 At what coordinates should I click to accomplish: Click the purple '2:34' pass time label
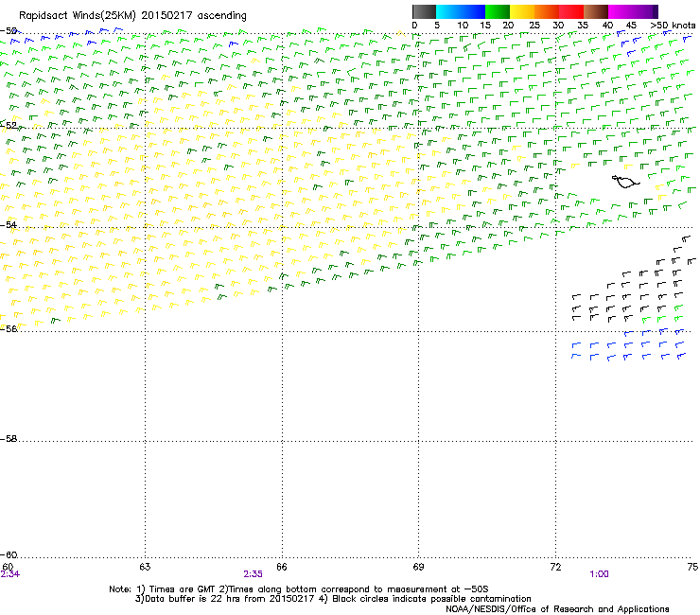tap(9, 574)
